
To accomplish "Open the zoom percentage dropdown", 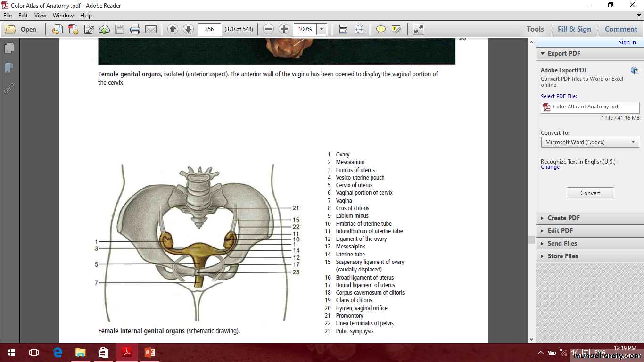I will click(x=322, y=29).
